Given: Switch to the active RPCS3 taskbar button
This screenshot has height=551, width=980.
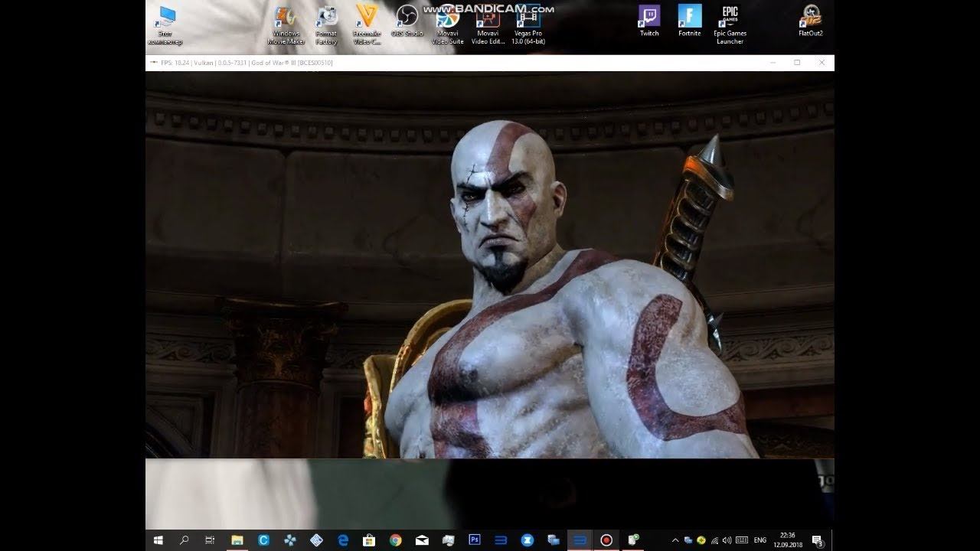Looking at the screenshot, I should coord(580,540).
